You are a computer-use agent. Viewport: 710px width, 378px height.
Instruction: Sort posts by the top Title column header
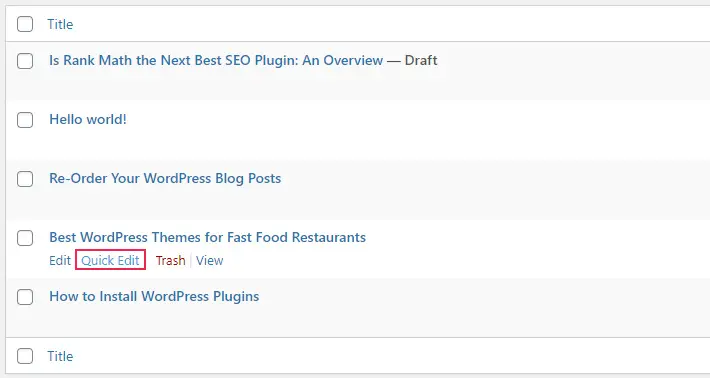point(60,24)
